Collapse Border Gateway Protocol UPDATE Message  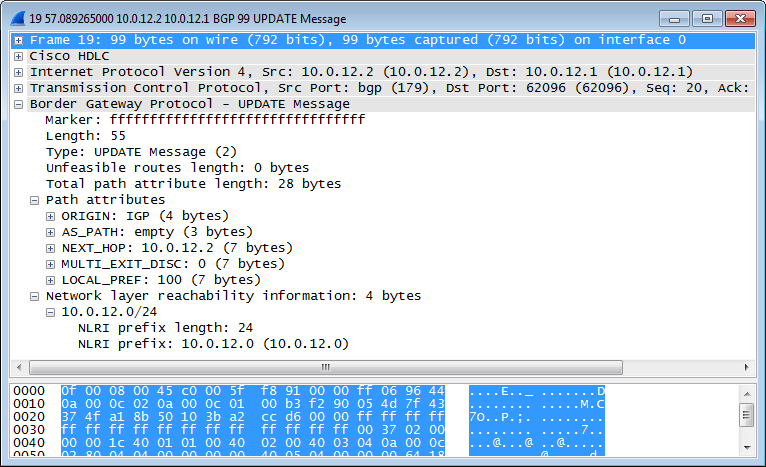point(19,105)
